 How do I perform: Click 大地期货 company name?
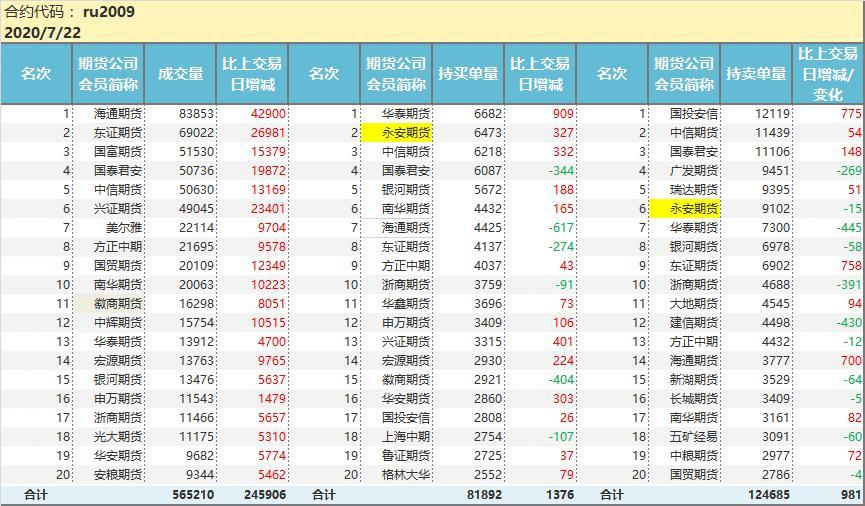pyautogui.click(x=693, y=303)
